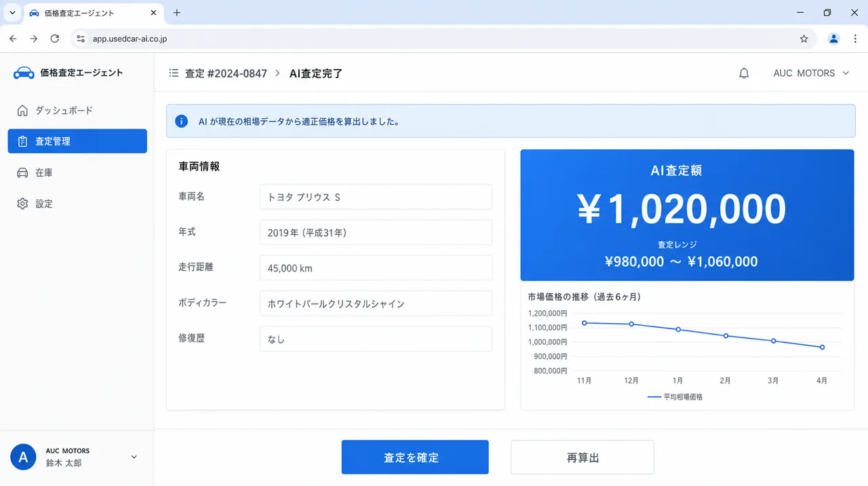
Task: Click the 市場価格の推移 chart title
Action: pos(585,297)
